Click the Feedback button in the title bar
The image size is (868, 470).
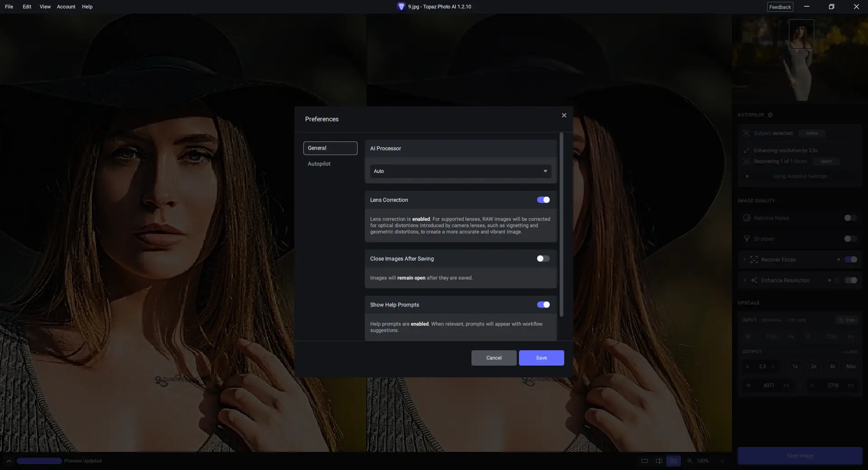click(x=780, y=7)
